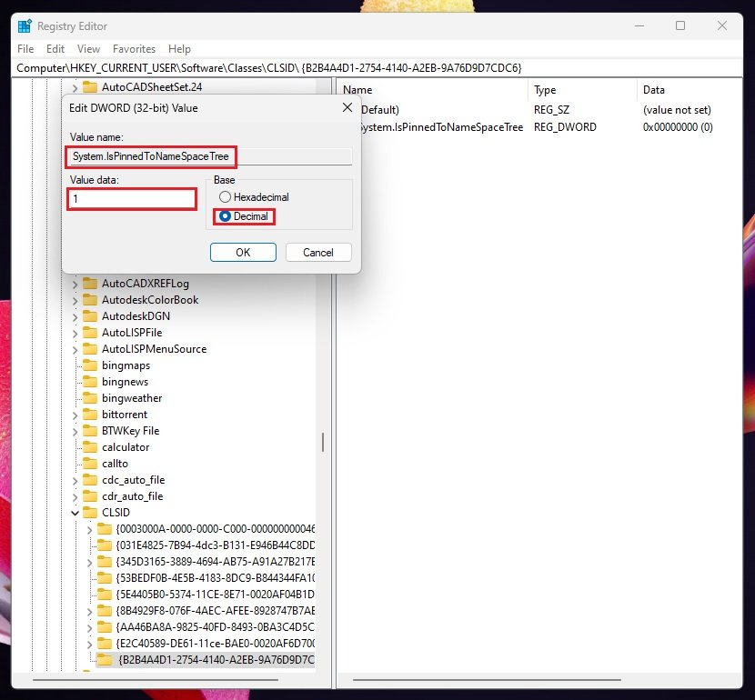
Task: Click the AutoCADSheetSet.24 folder icon
Action: pos(90,86)
